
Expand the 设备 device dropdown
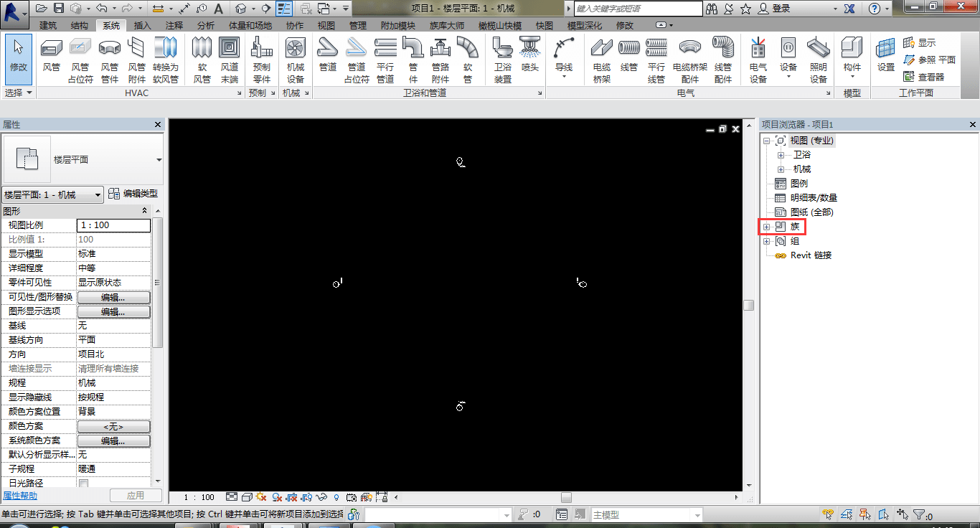[x=788, y=76]
